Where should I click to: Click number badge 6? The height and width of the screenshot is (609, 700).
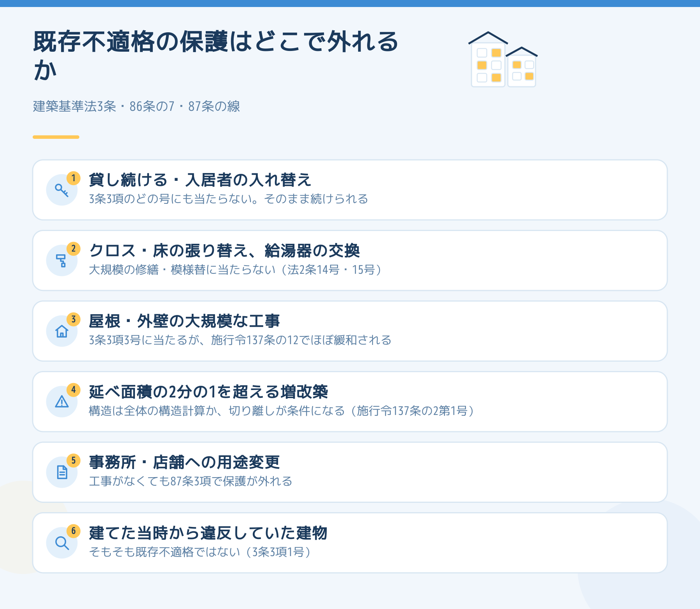click(x=73, y=531)
